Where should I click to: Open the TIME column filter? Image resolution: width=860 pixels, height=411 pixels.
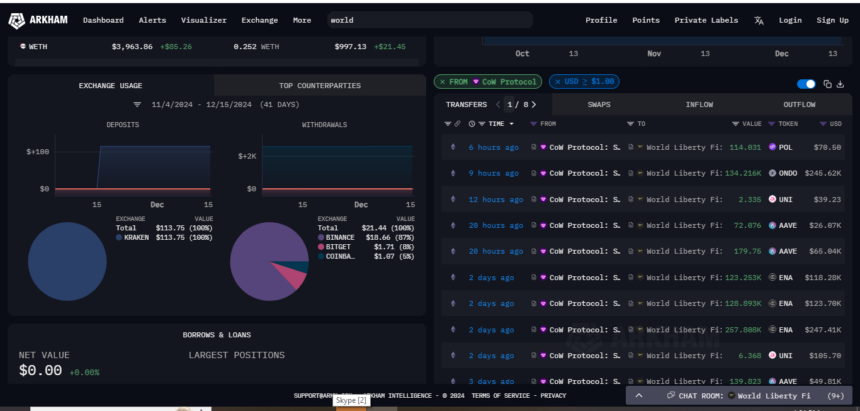pos(482,124)
